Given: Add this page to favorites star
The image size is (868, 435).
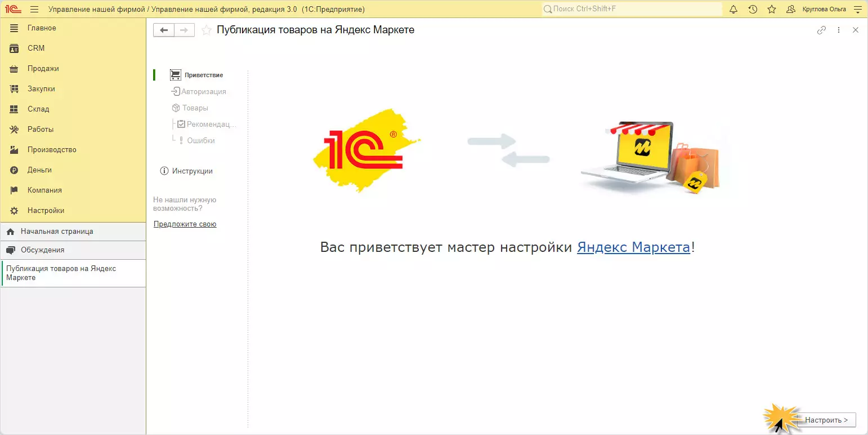Looking at the screenshot, I should pos(207,30).
